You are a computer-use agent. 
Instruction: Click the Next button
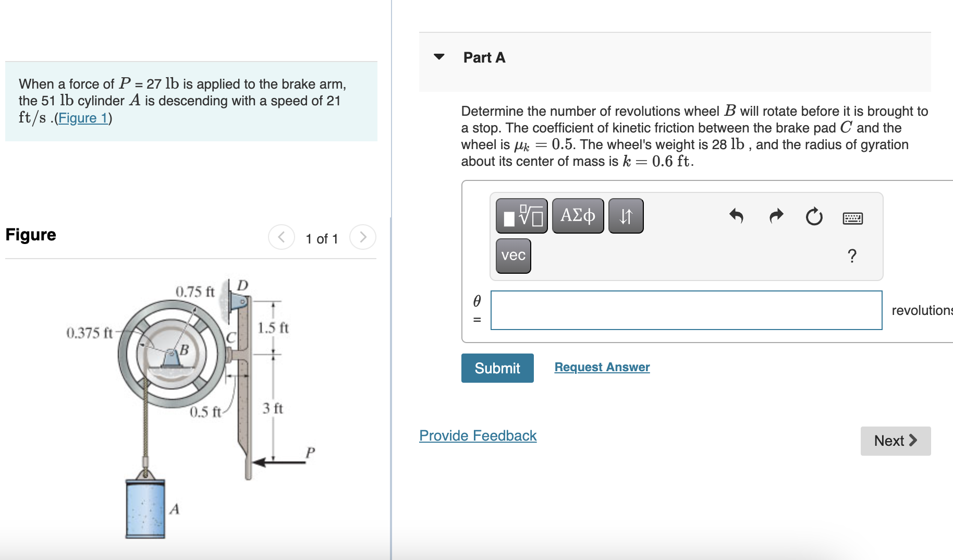[x=895, y=441]
